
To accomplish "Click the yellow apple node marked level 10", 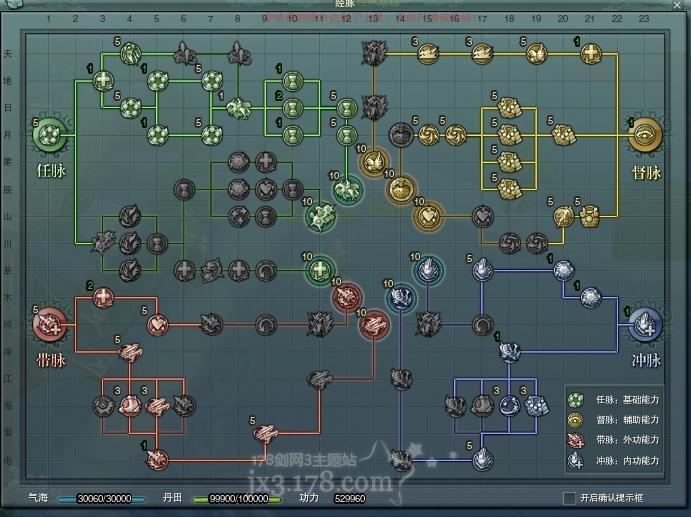I will tap(401, 189).
